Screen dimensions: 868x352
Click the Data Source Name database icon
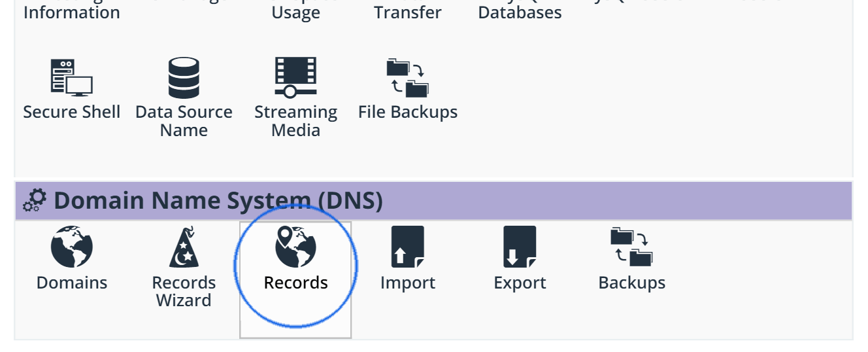click(x=184, y=78)
